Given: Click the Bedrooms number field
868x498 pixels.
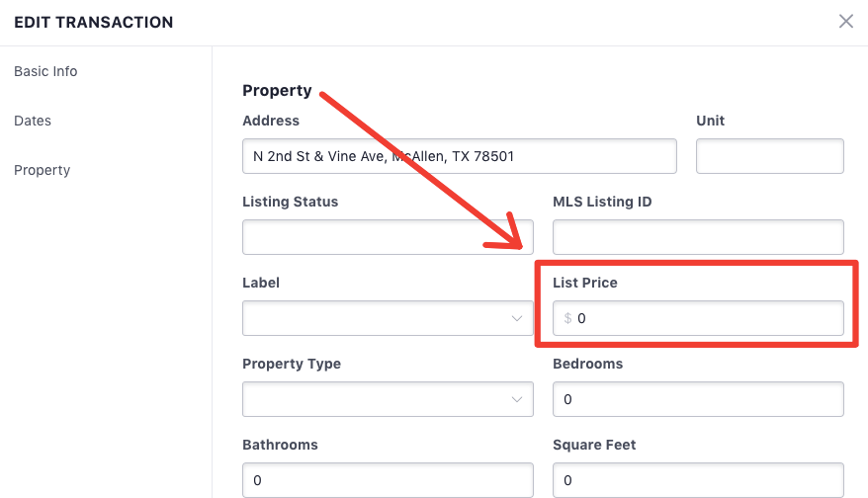Looking at the screenshot, I should pos(698,399).
